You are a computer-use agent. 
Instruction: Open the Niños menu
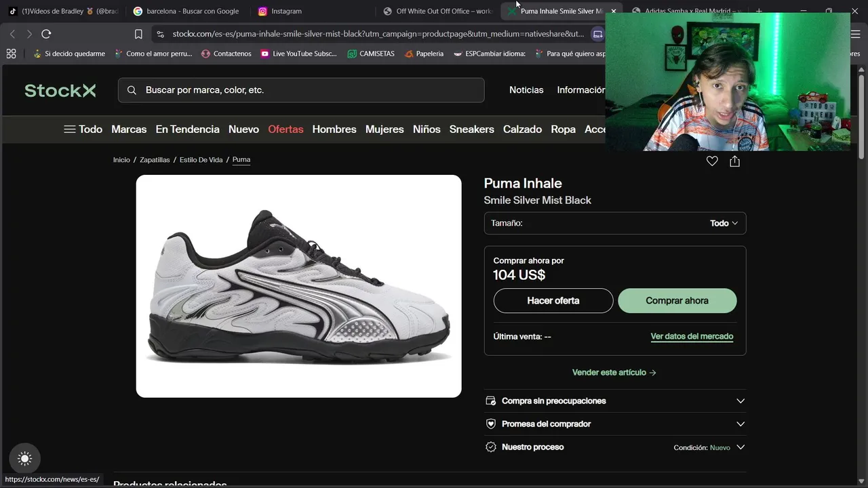coord(427,129)
